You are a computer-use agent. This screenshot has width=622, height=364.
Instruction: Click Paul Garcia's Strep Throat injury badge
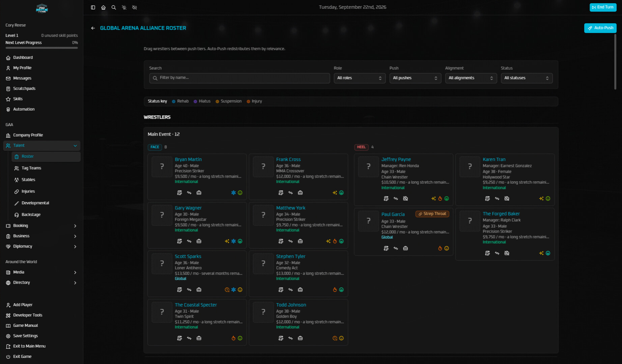[432, 214]
